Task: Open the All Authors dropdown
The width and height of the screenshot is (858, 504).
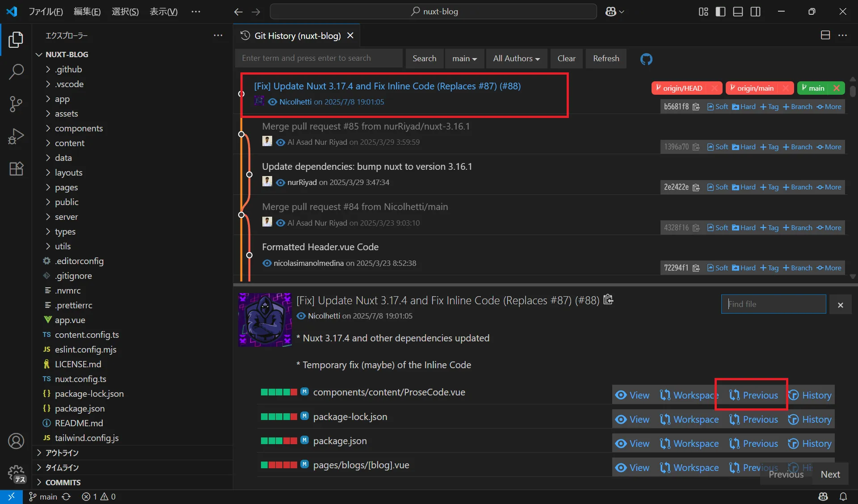Action: (x=517, y=59)
